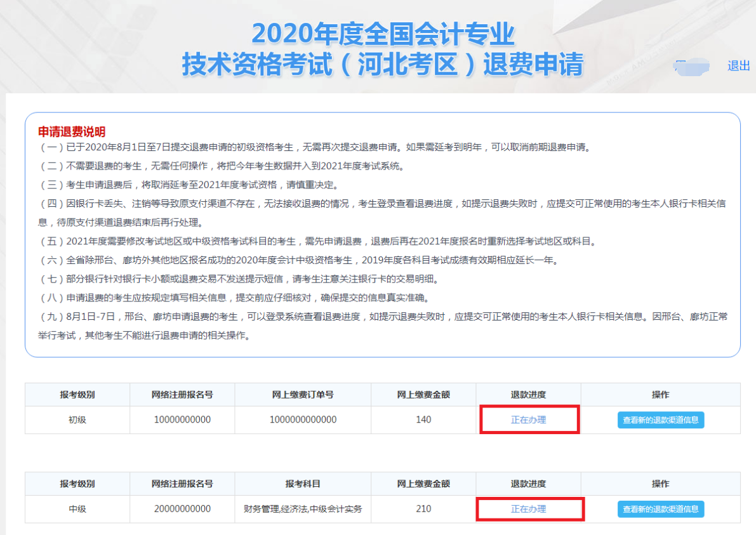The image size is (756, 535).
Task: Select the payment amount 140
Action: (x=423, y=419)
